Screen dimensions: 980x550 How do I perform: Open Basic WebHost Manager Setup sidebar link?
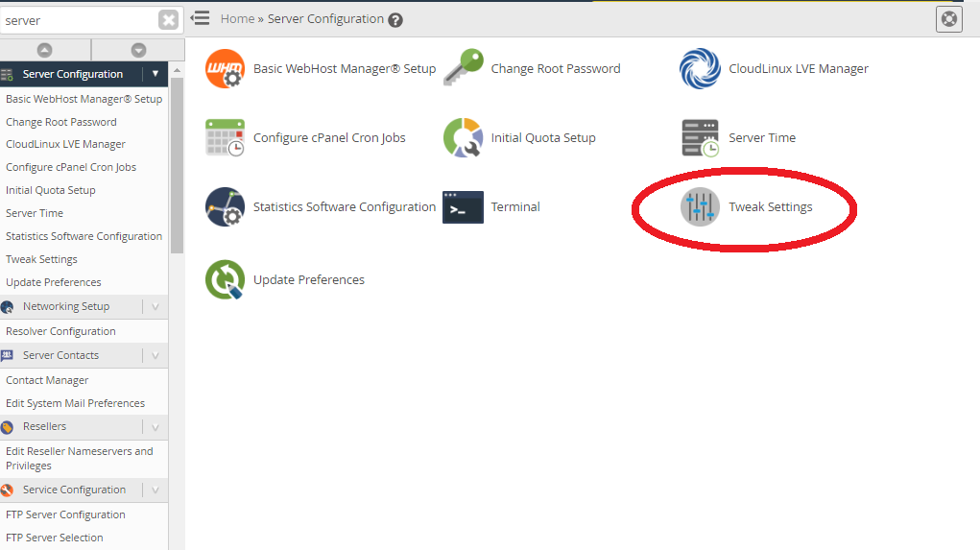pos(84,99)
